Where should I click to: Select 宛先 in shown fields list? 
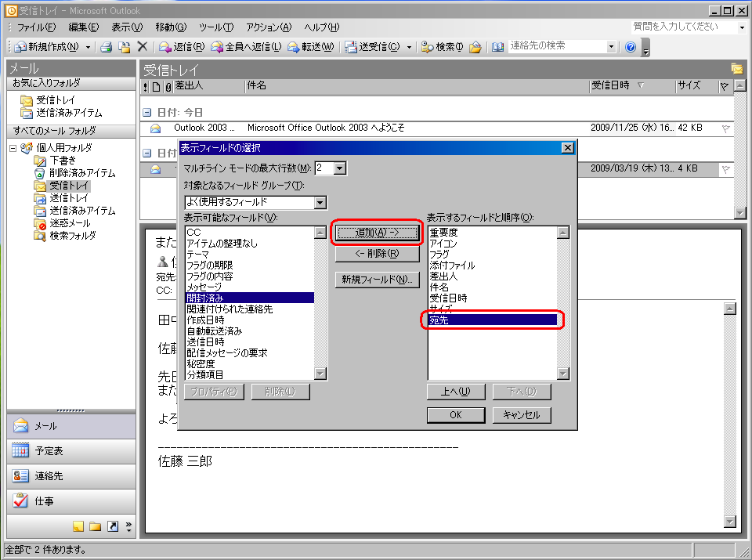493,320
